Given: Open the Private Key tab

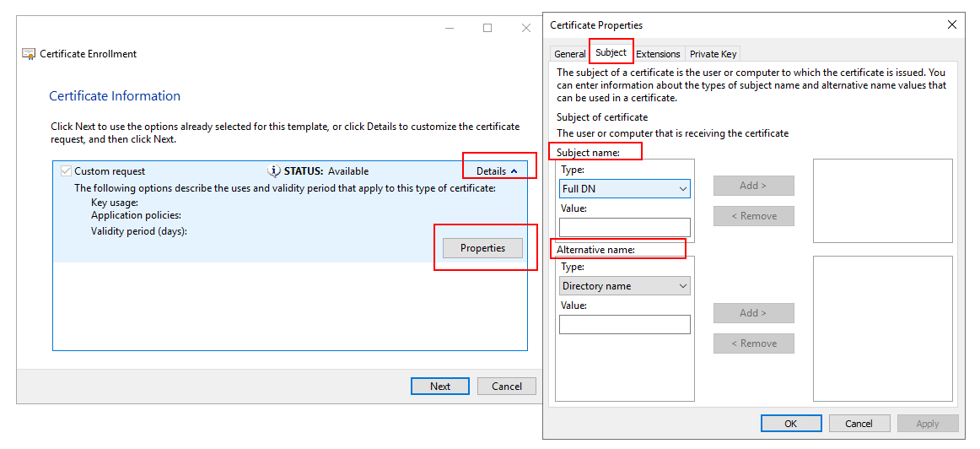Looking at the screenshot, I should (x=713, y=54).
